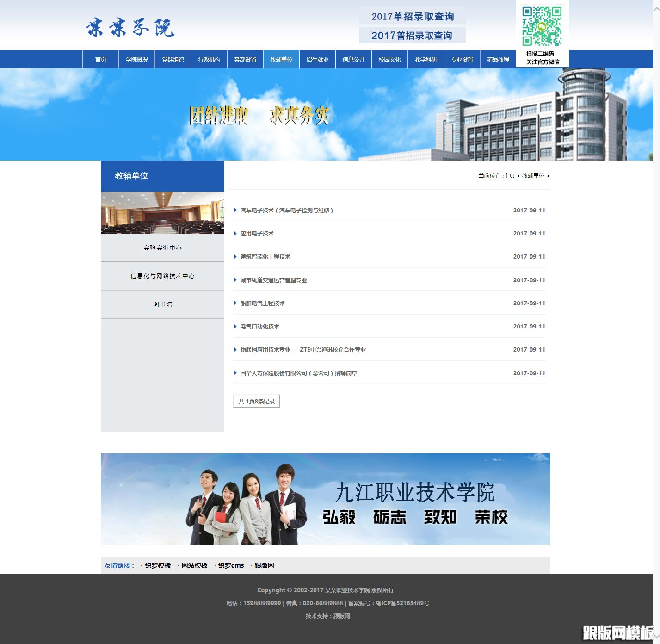Click the 城市轨道交通运营管理专业 article title
The width and height of the screenshot is (660, 644).
273,280
